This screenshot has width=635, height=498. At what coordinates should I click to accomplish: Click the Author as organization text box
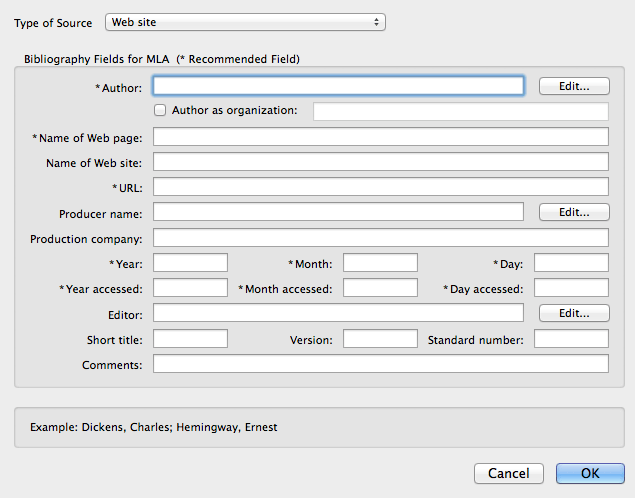[460, 111]
